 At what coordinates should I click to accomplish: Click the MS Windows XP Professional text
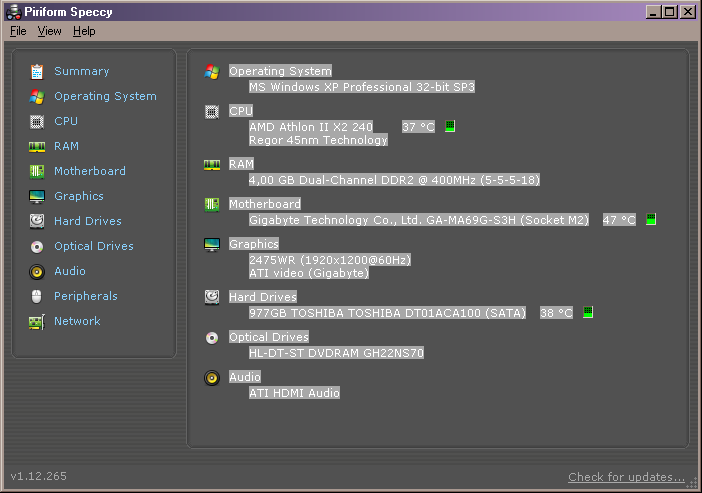click(x=362, y=87)
